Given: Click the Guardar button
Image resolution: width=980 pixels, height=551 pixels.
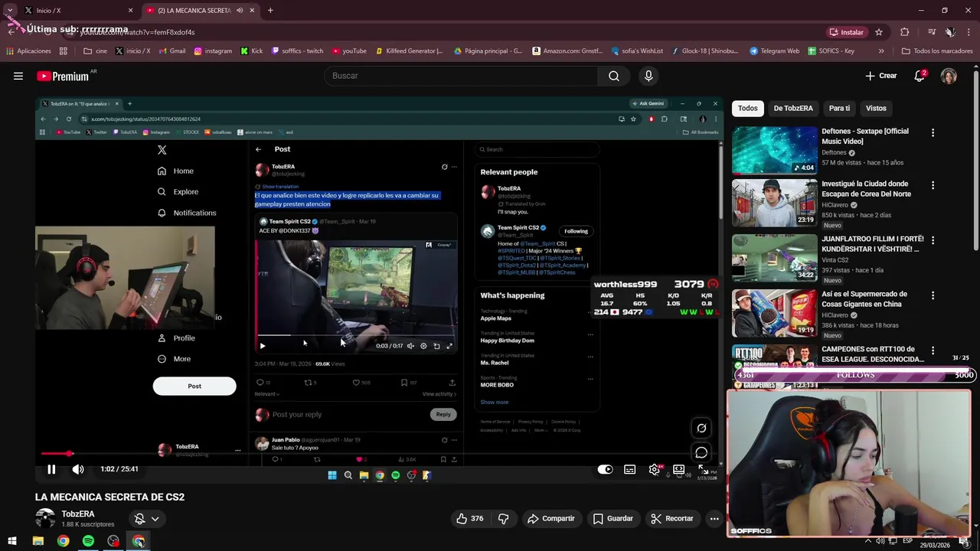Looking at the screenshot, I should [613, 518].
